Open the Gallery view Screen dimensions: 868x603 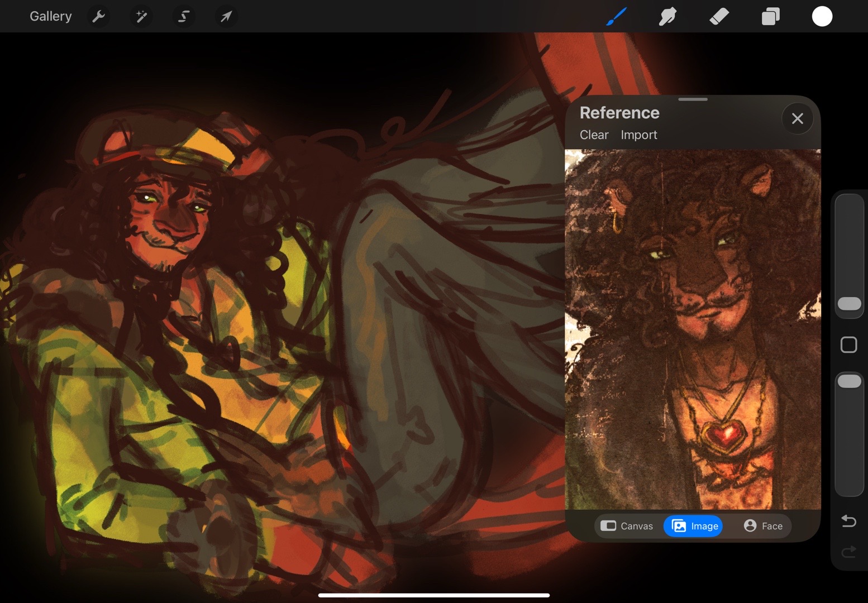(51, 16)
